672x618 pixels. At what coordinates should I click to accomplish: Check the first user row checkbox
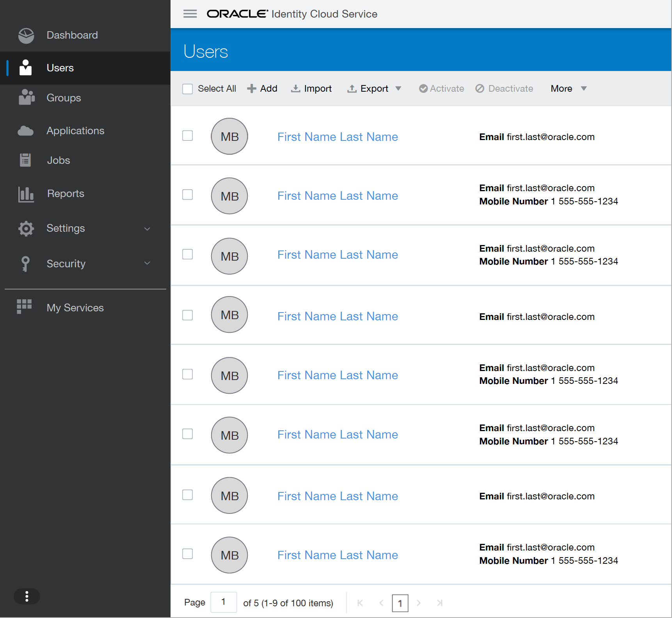pos(188,135)
